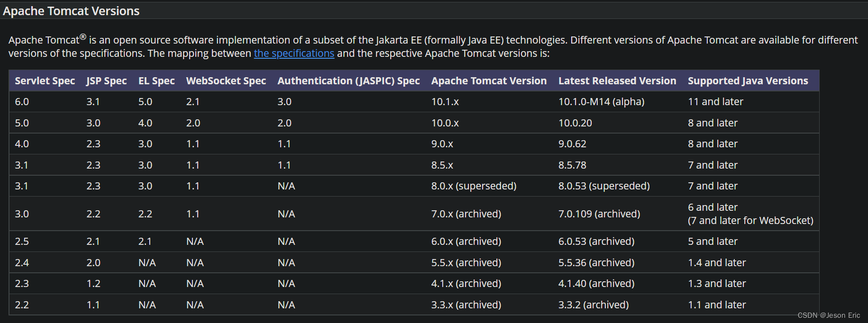Click the 'Authentication (JASPIC) Spec' header
Screen dimensions: 868x323
tap(349, 81)
